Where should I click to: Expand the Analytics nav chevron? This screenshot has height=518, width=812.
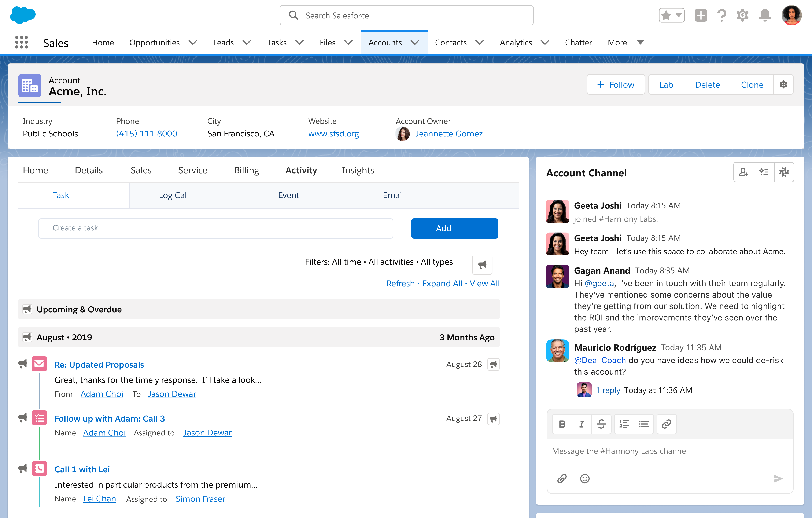coord(545,43)
